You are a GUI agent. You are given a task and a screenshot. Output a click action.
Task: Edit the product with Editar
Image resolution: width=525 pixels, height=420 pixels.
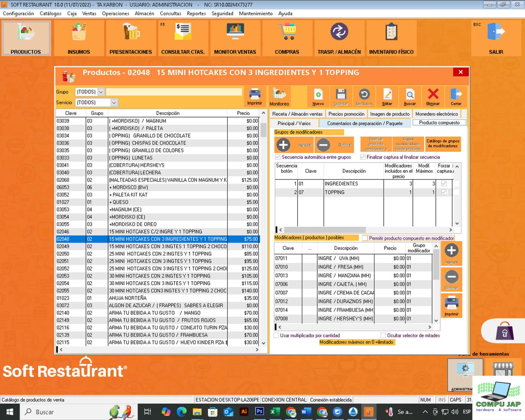pos(387,96)
